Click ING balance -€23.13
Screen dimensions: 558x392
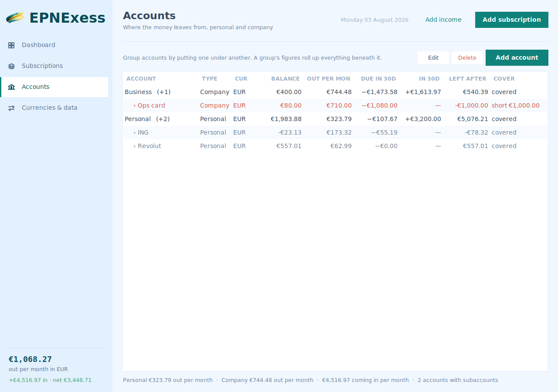click(x=290, y=132)
